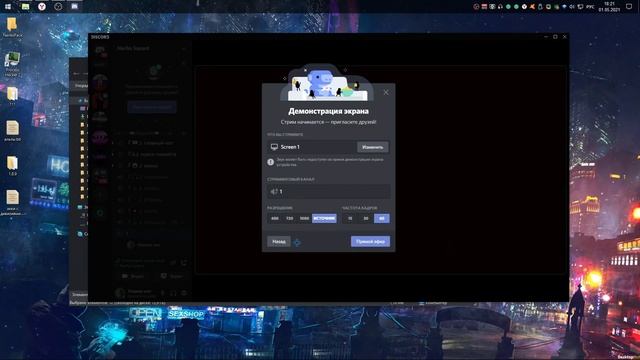Select the 1.0.0 folder on desktop

click(12, 166)
